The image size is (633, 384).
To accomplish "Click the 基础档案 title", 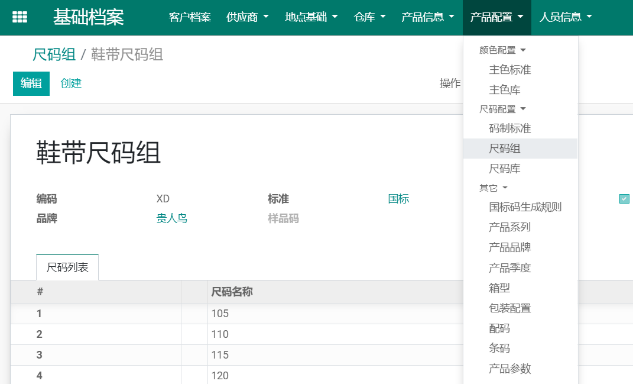I will coord(88,17).
